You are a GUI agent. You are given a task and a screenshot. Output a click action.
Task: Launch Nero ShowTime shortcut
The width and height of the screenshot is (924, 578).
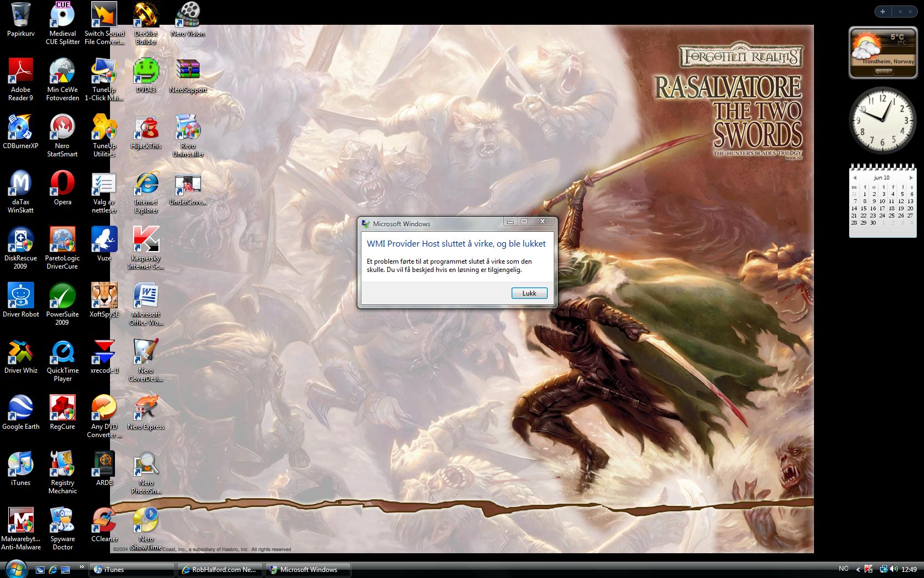[146, 528]
